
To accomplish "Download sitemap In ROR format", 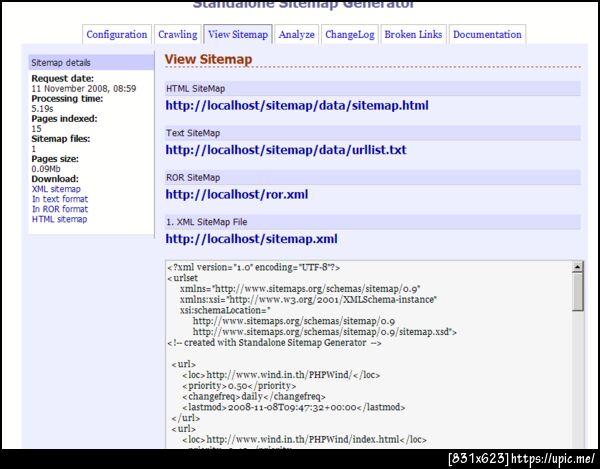I will [x=60, y=209].
